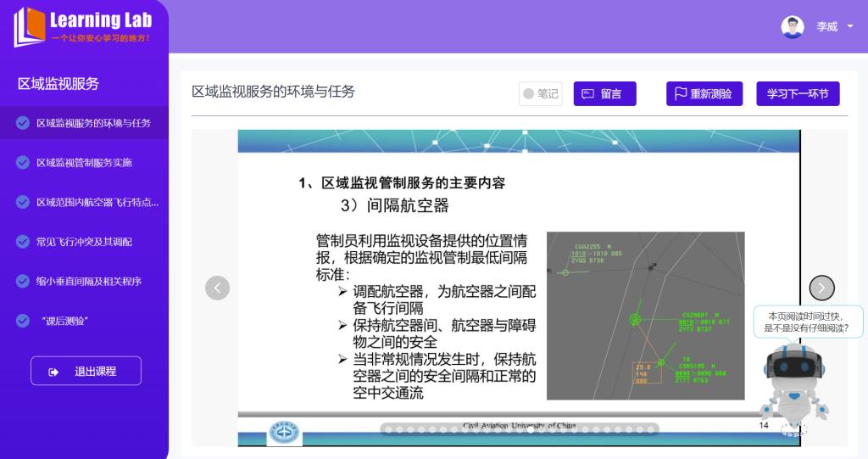Go to next section with 学习下一环节
Viewport: 868px width, 459px height.
pyautogui.click(x=798, y=94)
